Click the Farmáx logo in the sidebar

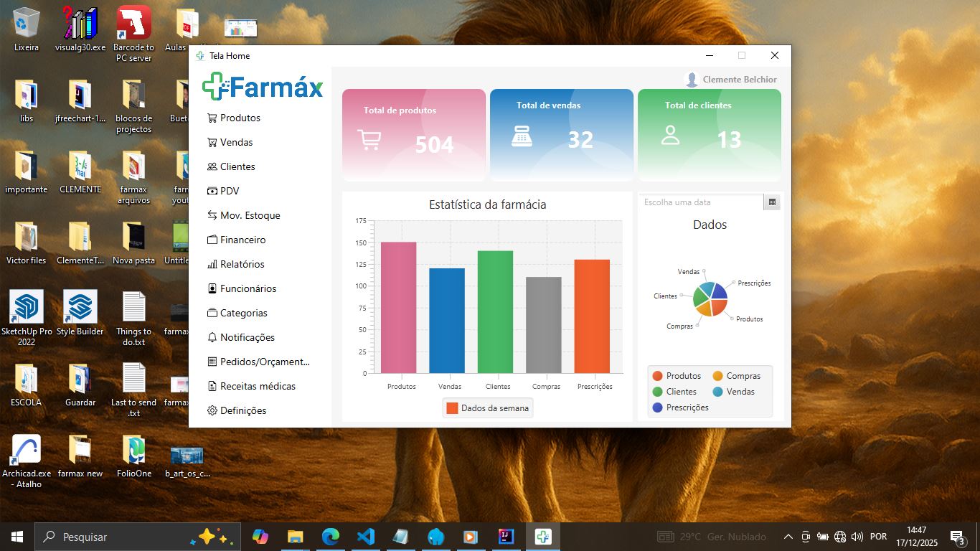pos(263,88)
